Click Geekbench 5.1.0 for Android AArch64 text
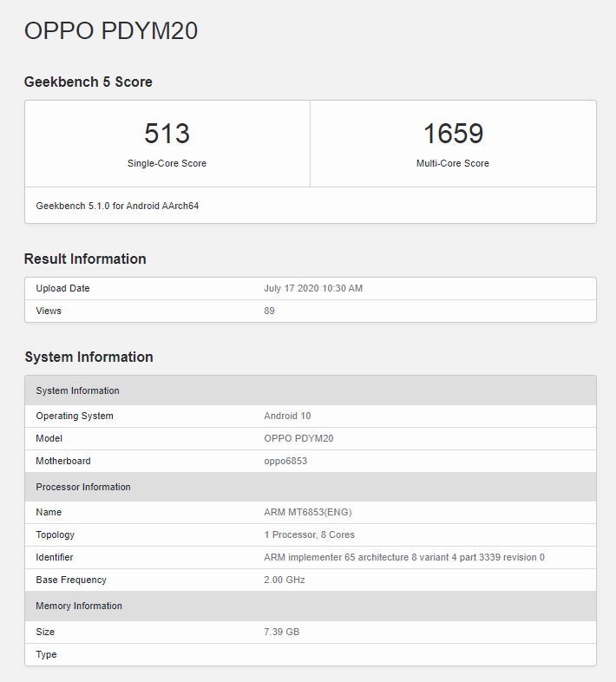The width and height of the screenshot is (616, 682). click(x=117, y=206)
